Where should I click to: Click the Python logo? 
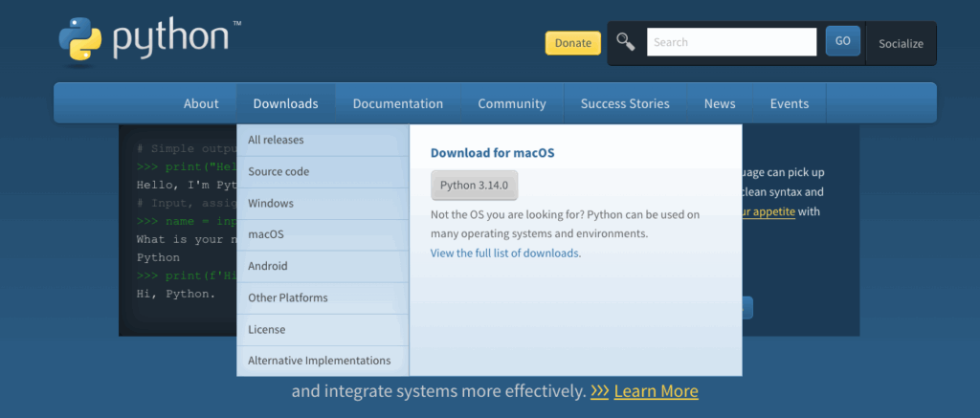click(x=148, y=39)
